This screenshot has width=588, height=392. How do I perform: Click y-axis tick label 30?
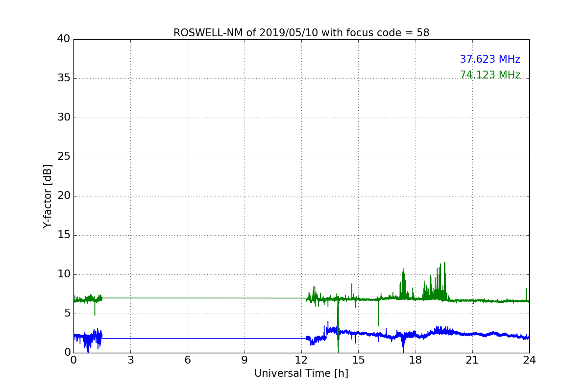[64, 118]
